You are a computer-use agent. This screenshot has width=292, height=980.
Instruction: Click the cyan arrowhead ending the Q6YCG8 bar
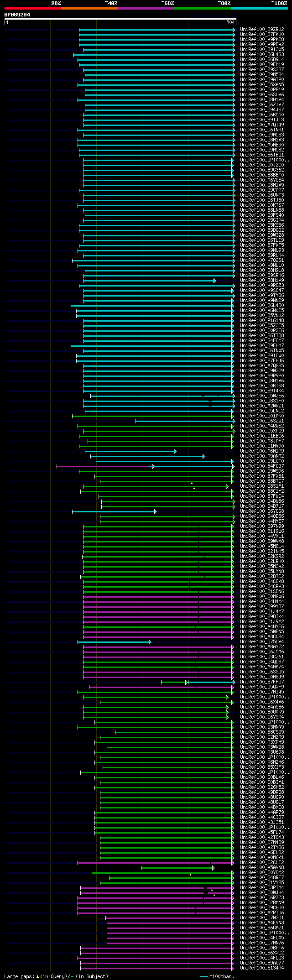[155, 511]
